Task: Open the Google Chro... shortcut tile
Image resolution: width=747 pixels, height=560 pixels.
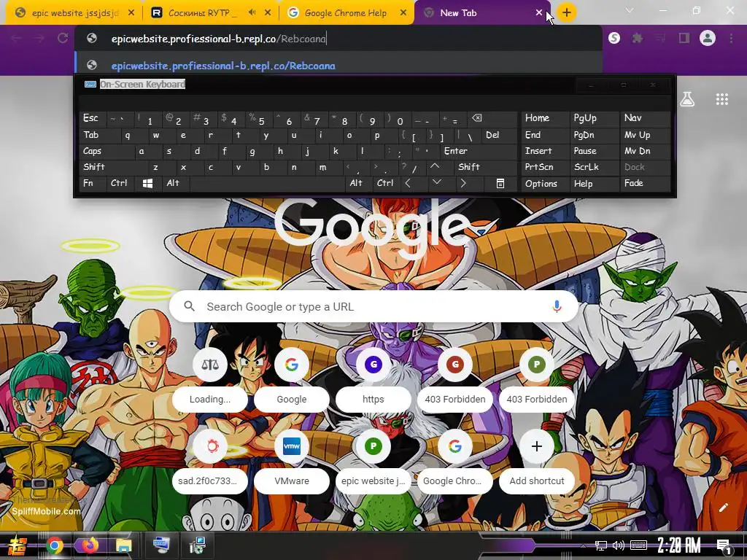Action: pyautogui.click(x=455, y=461)
